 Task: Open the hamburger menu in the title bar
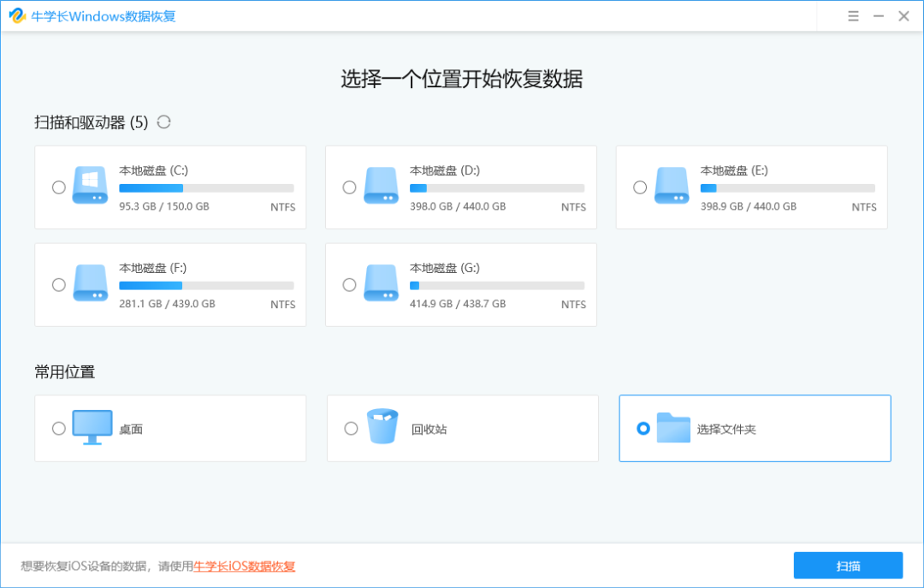coord(853,15)
